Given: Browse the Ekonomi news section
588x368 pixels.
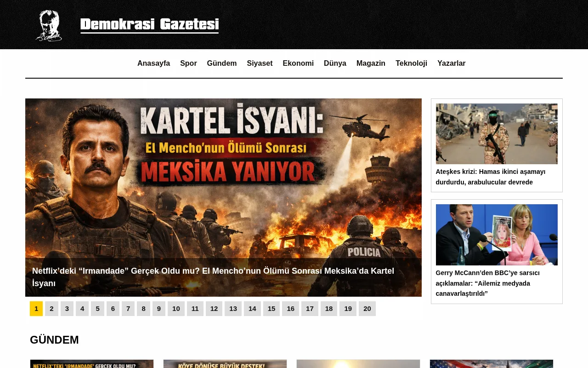Looking at the screenshot, I should pyautogui.click(x=298, y=63).
